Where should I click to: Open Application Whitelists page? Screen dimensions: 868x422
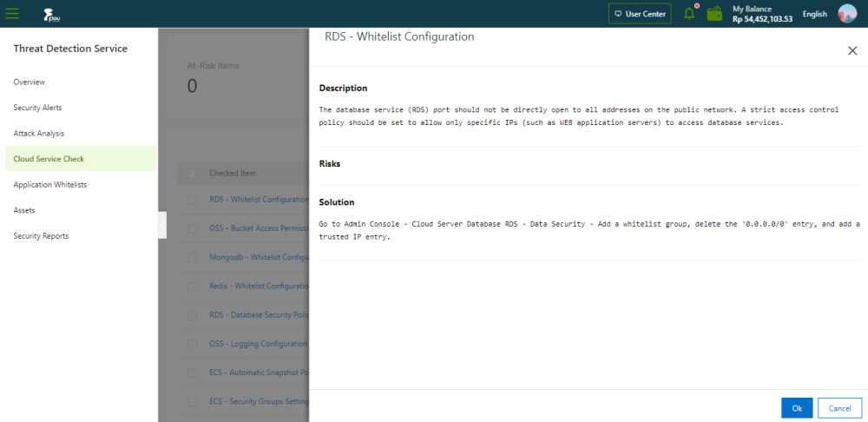[x=50, y=185]
